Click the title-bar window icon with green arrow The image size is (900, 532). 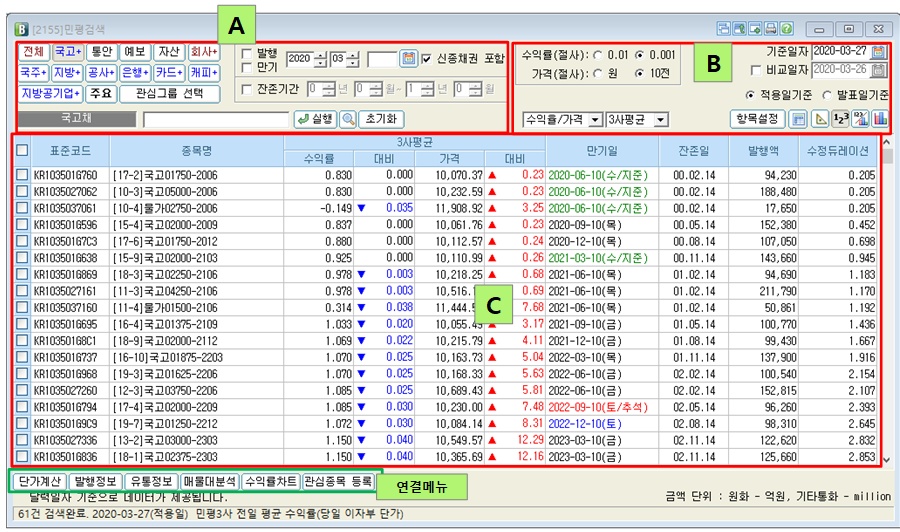[739, 28]
